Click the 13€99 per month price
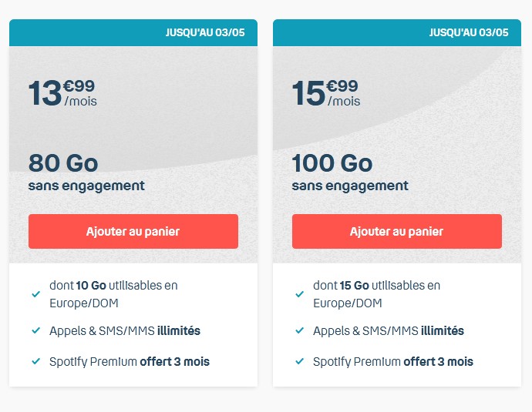Image resolution: width=532 pixels, height=412 pixels. click(x=63, y=93)
